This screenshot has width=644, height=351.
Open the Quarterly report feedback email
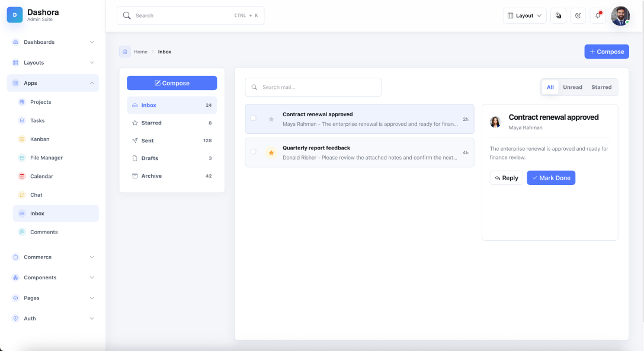coord(360,152)
